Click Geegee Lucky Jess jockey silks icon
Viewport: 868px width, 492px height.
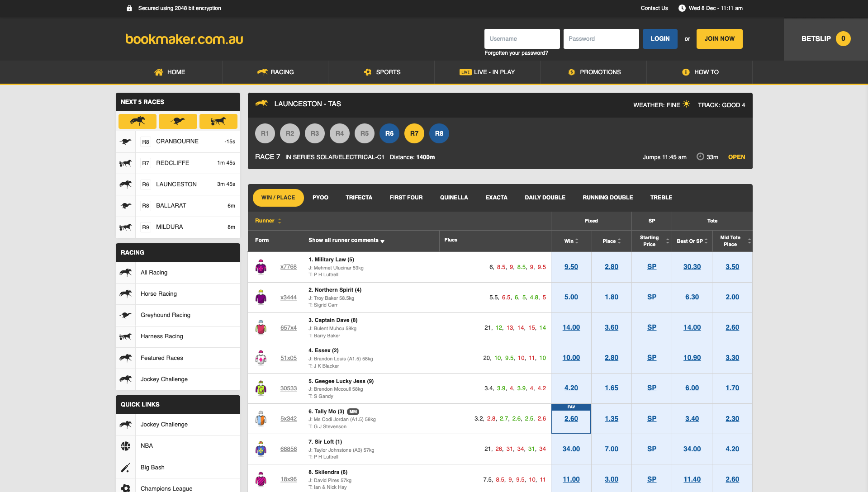(x=261, y=388)
